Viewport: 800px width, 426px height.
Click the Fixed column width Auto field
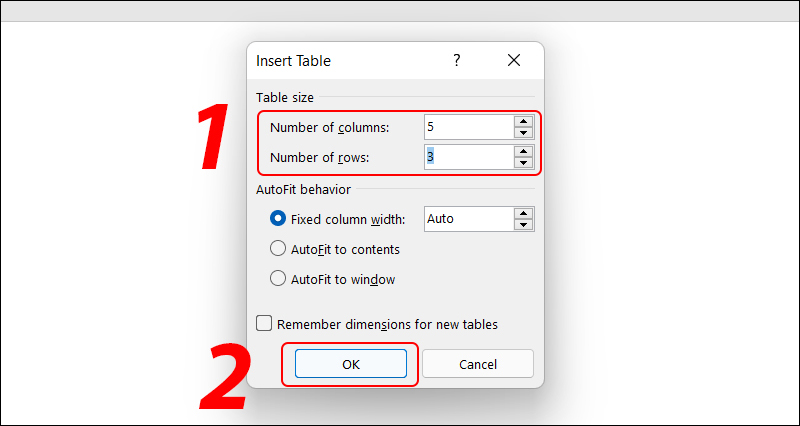coord(466,218)
